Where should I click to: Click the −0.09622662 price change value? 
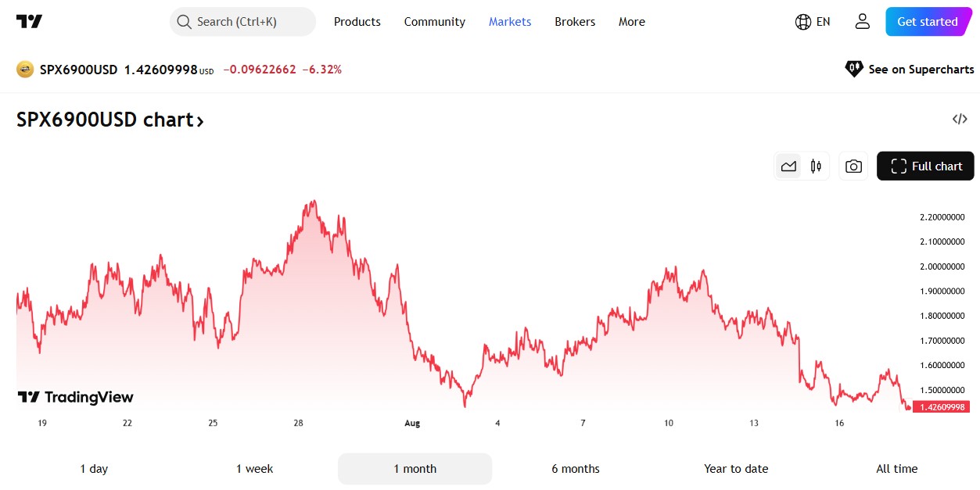260,70
